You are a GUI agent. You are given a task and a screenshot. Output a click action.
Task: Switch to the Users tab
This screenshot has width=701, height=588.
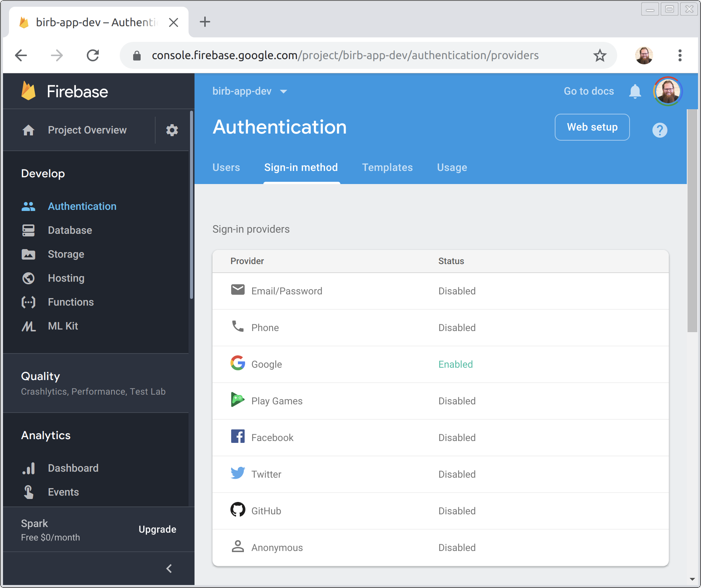point(226,167)
